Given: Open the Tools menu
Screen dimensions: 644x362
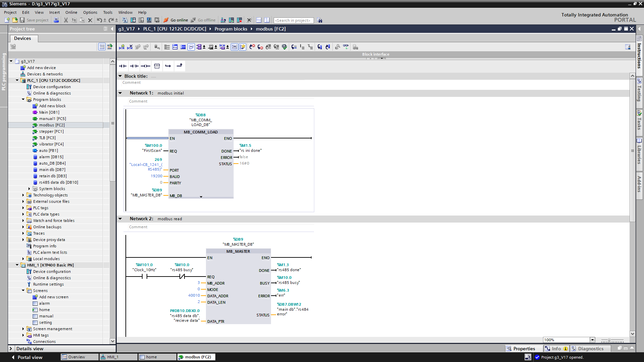Looking at the screenshot, I should pos(108,12).
